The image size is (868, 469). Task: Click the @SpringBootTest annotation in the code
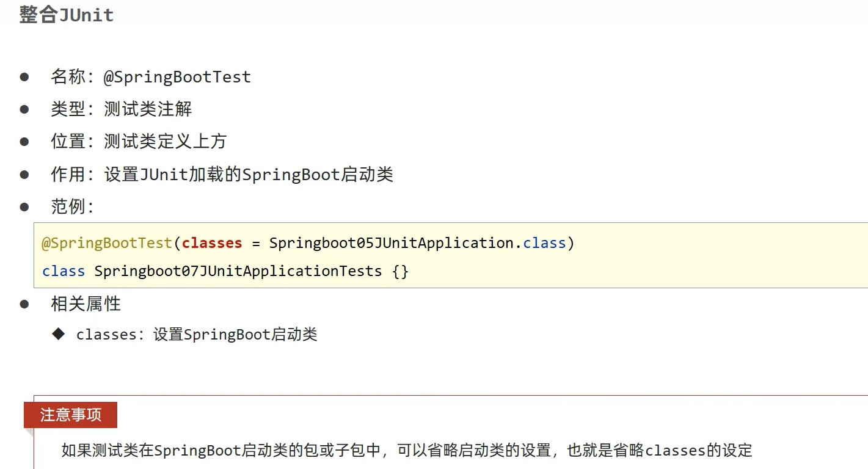tap(107, 243)
